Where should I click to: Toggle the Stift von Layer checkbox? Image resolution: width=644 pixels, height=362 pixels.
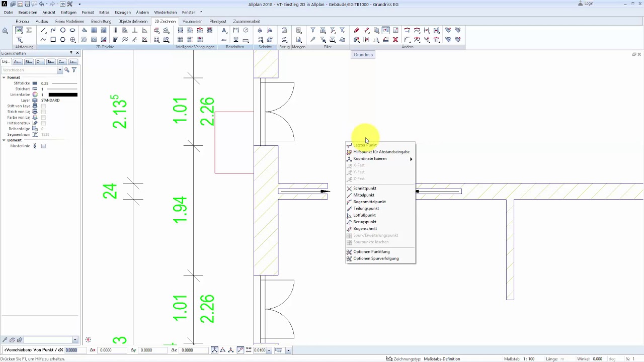[43, 106]
